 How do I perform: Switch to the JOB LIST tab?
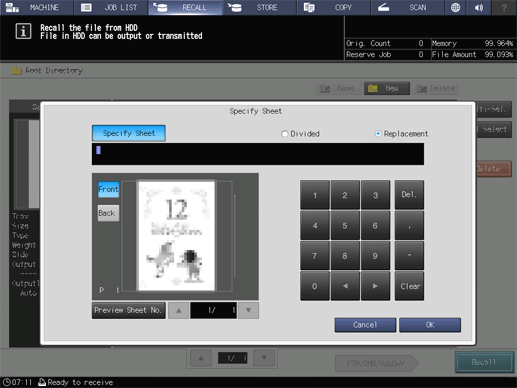[111, 7]
